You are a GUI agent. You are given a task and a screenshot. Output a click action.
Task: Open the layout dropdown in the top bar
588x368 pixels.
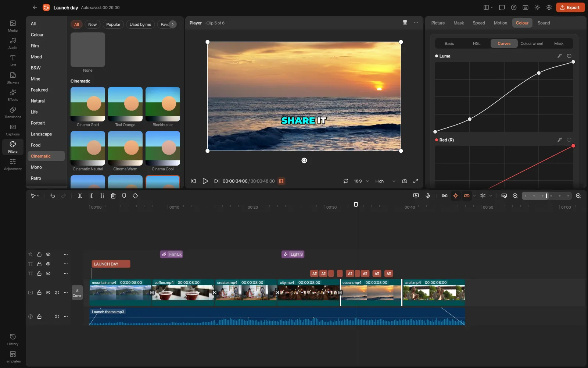click(488, 7)
